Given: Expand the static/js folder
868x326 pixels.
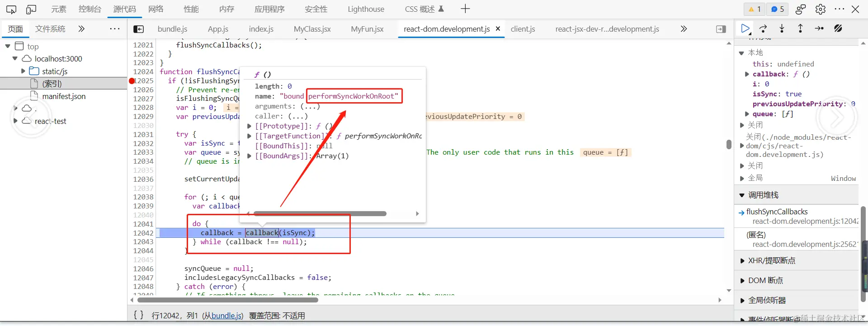Looking at the screenshot, I should (23, 71).
